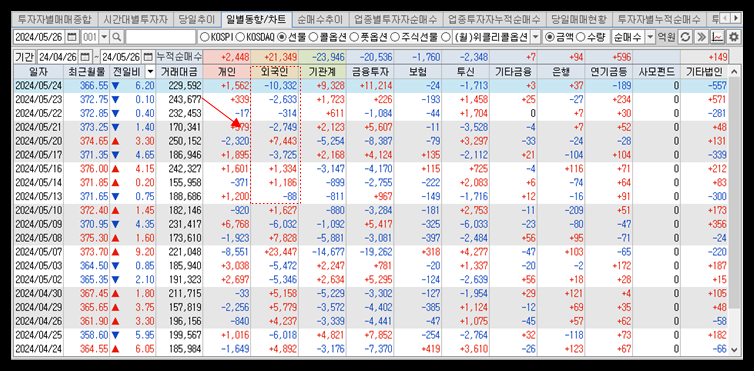Open the settings gear icon
The width and height of the screenshot is (755, 371).
click(x=733, y=37)
